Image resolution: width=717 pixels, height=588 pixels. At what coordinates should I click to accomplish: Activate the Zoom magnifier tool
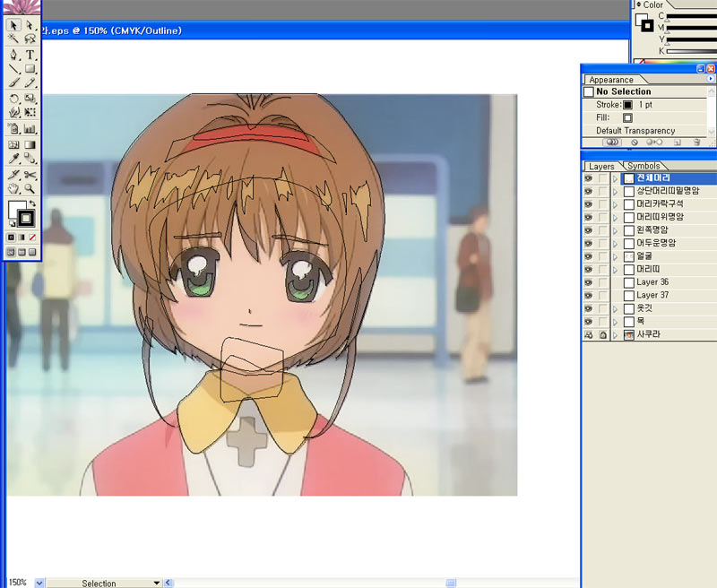coord(30,189)
